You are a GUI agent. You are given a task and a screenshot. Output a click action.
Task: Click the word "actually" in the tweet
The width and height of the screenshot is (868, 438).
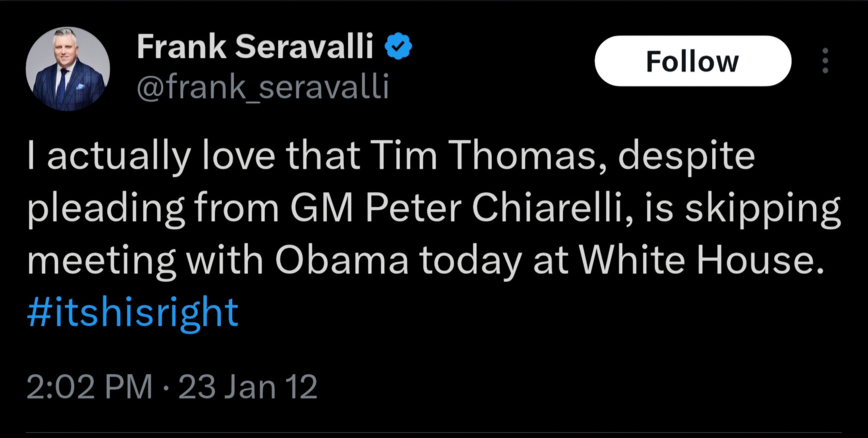[x=119, y=156]
